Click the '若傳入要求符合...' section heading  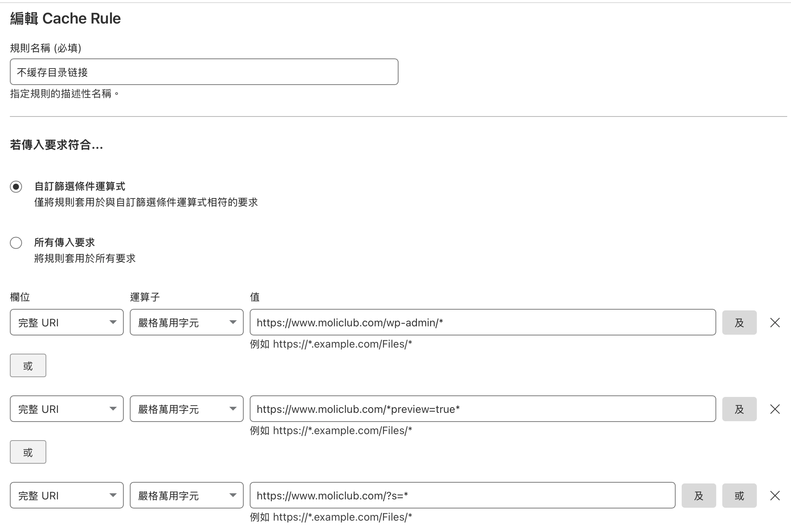(57, 145)
